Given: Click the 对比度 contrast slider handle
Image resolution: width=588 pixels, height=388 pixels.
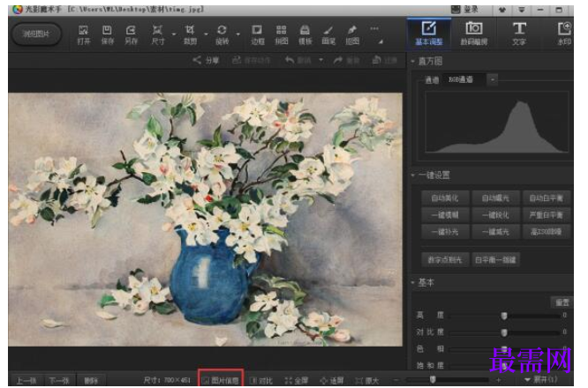Looking at the screenshot, I should pyautogui.click(x=504, y=332).
